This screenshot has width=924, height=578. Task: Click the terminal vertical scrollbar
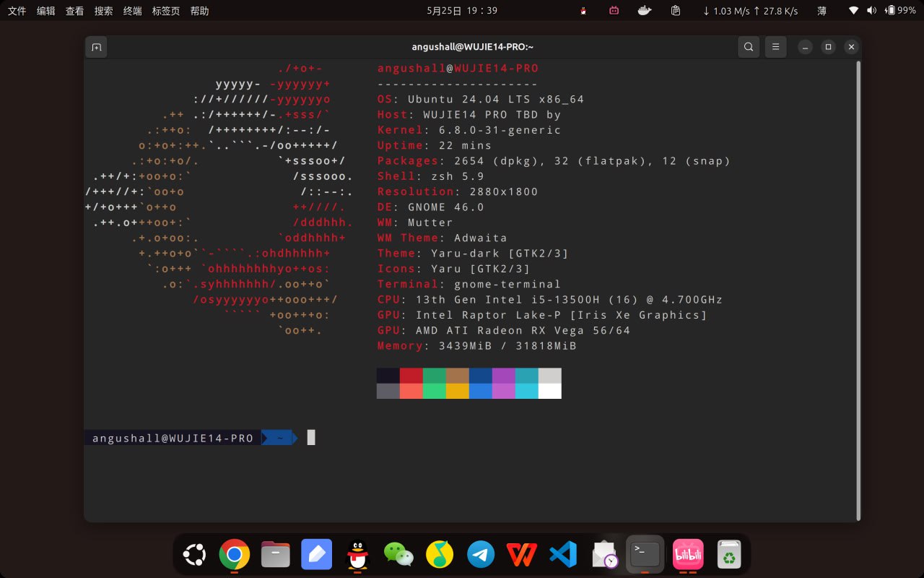pos(858,289)
